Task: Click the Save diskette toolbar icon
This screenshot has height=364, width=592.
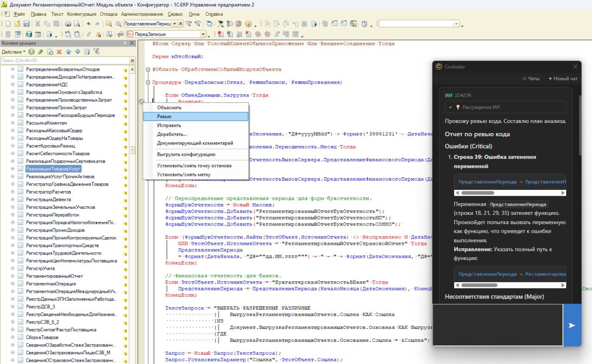Action: point(26,24)
